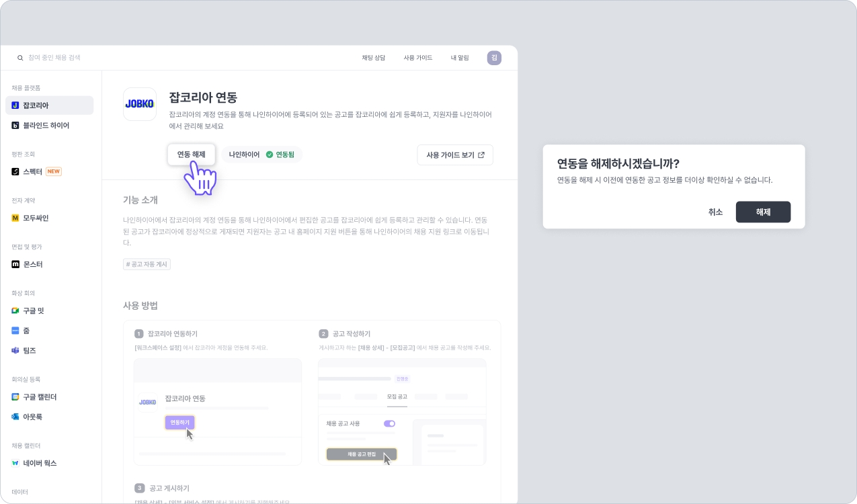Open 사용 가이드 보기 button
This screenshot has width=857, height=504.
pyautogui.click(x=455, y=155)
